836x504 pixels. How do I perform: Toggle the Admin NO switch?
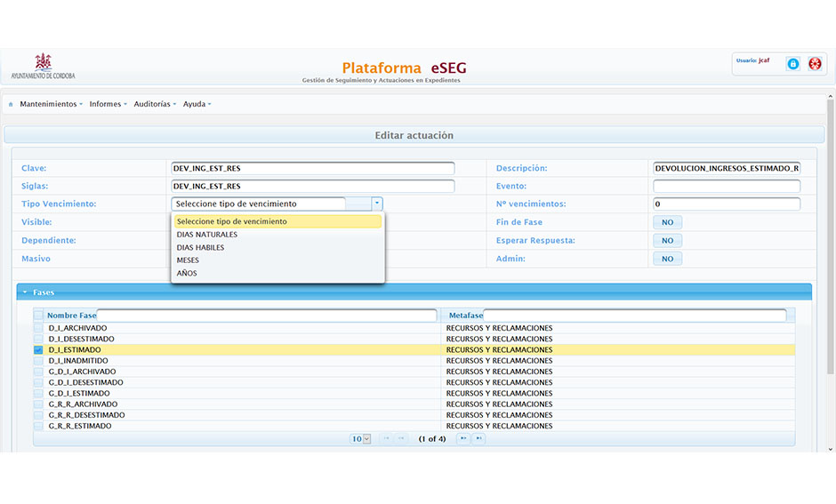[x=667, y=259]
